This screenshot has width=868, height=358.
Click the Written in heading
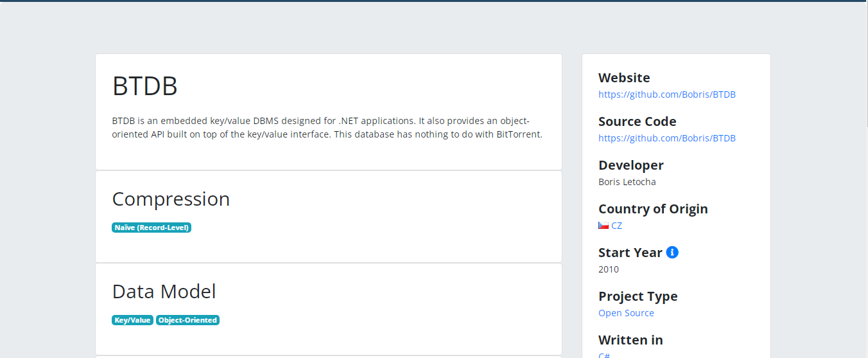630,340
